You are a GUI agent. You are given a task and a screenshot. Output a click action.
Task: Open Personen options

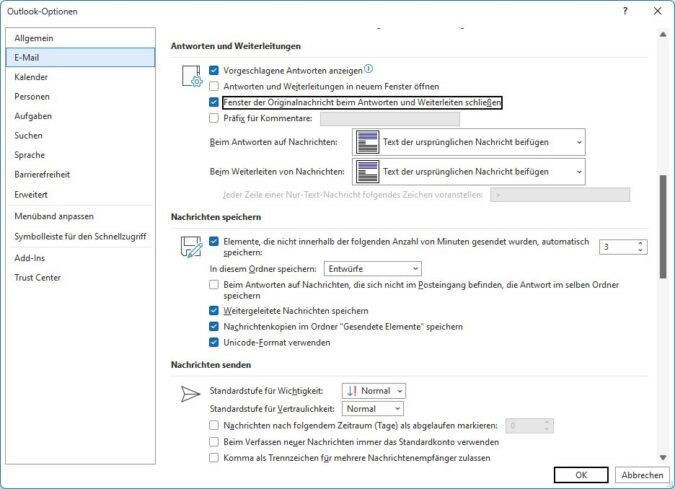pyautogui.click(x=81, y=96)
